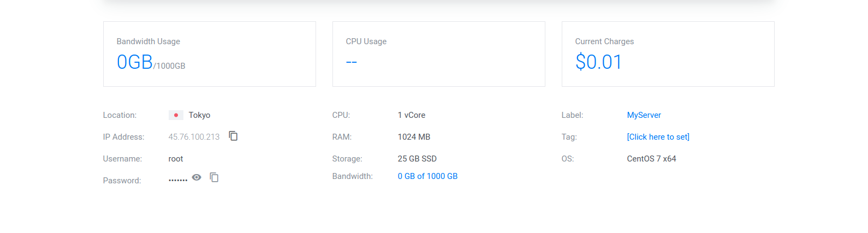Click the 1024 MB RAM value
868x233 pixels.
click(x=414, y=137)
